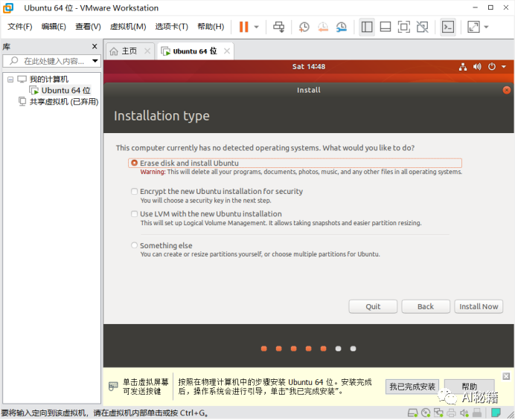The image size is (515, 420).
Task: Open the stretch display dropdown arrow
Action: click(487, 27)
